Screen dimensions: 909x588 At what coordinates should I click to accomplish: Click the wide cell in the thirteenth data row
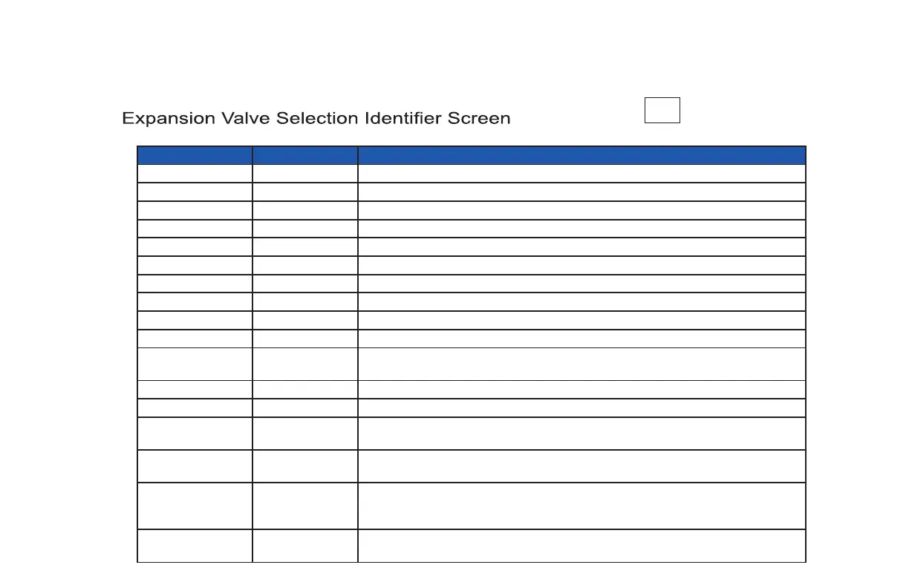[581, 408]
